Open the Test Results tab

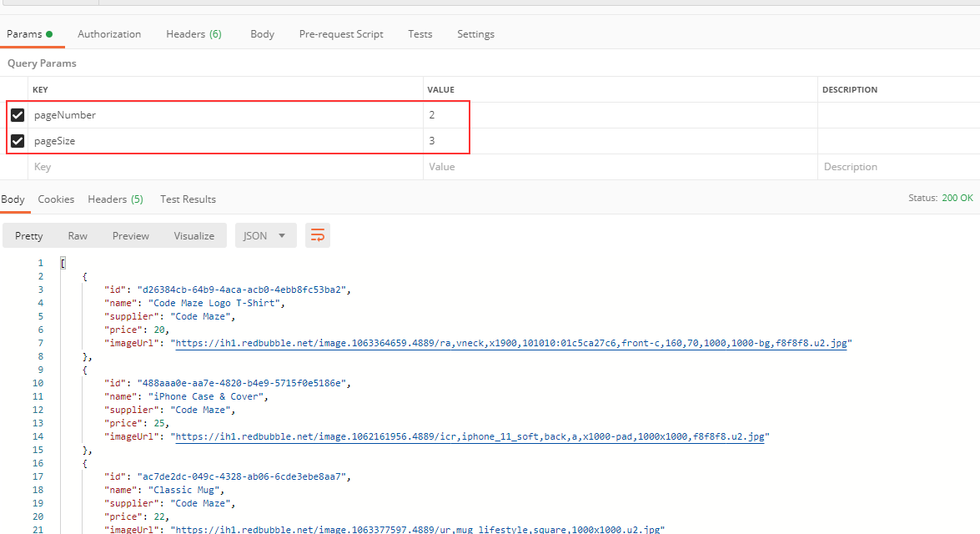point(188,199)
